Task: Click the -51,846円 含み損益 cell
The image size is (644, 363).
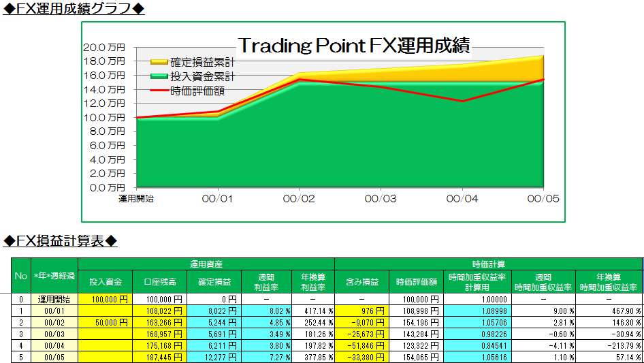Action: (362, 345)
